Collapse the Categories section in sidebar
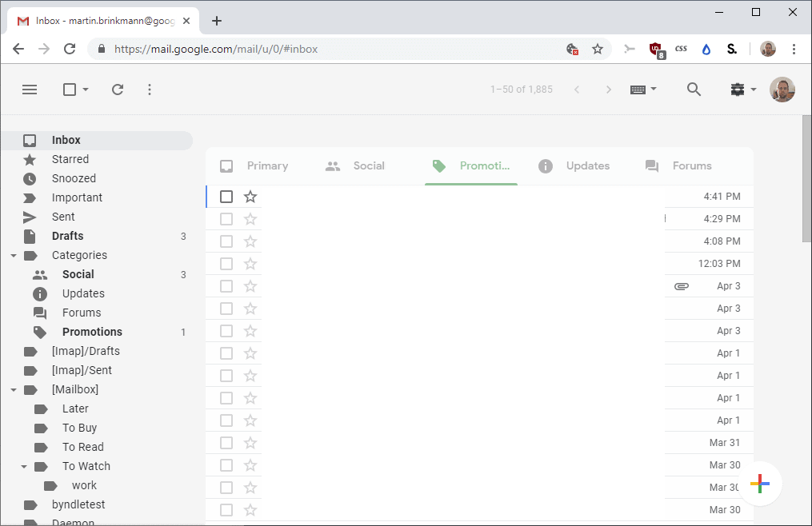The width and height of the screenshot is (812, 526). pos(13,255)
